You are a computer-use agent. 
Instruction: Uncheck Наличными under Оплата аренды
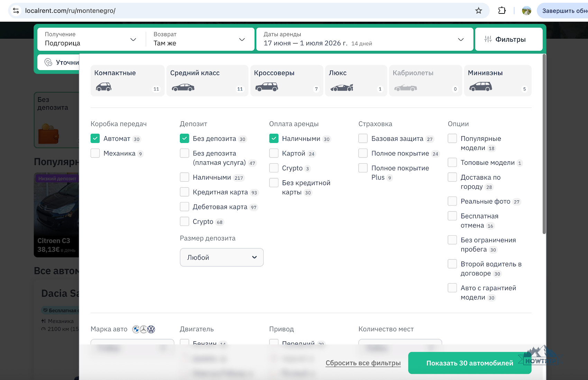tap(274, 139)
